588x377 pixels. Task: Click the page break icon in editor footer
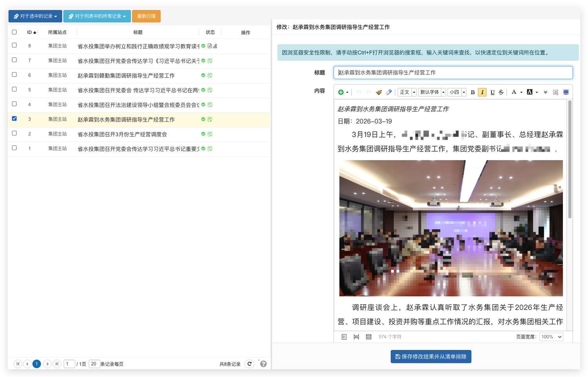tap(356, 337)
